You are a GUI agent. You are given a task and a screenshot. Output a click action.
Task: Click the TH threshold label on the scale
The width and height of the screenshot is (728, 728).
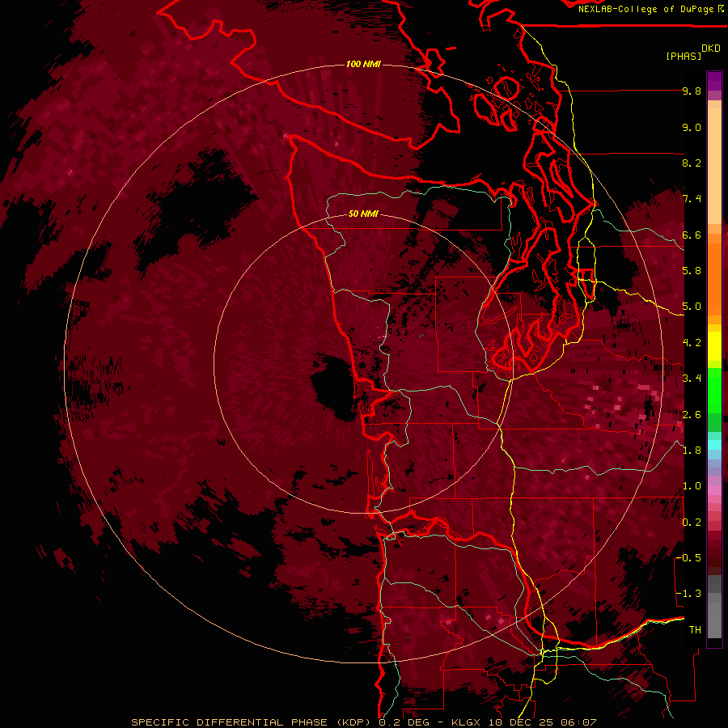coord(695,629)
